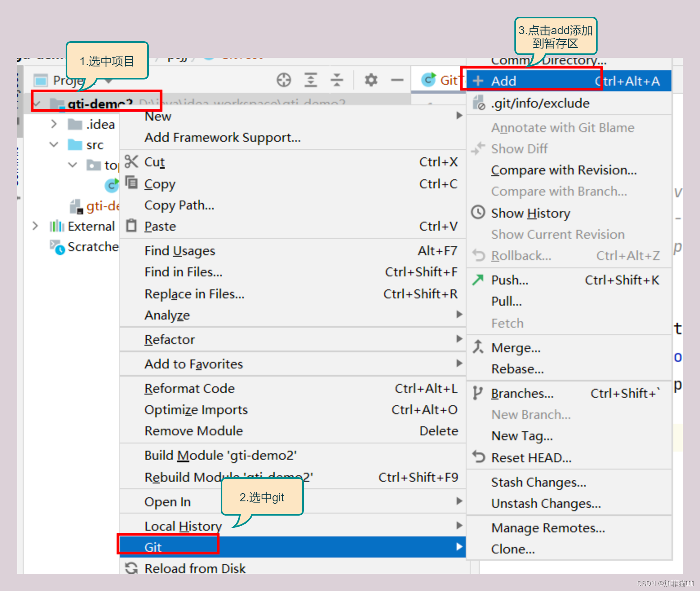Select Optimize Imports entry

point(293,410)
